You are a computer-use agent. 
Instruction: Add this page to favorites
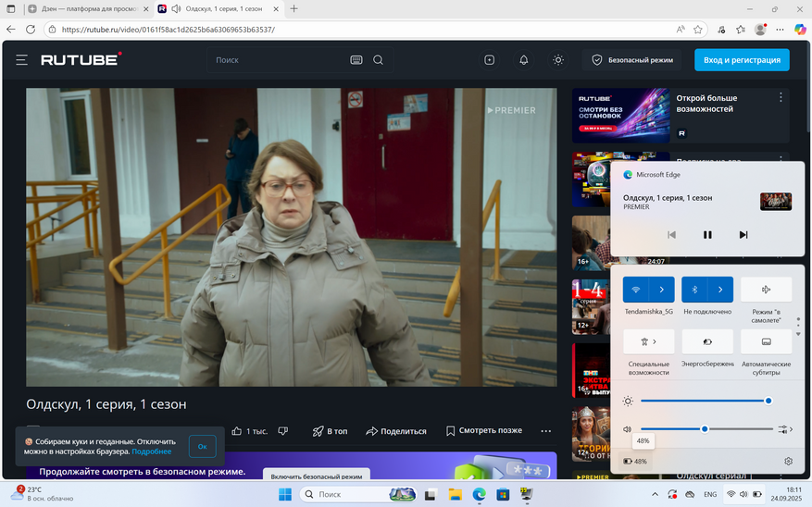pos(697,30)
